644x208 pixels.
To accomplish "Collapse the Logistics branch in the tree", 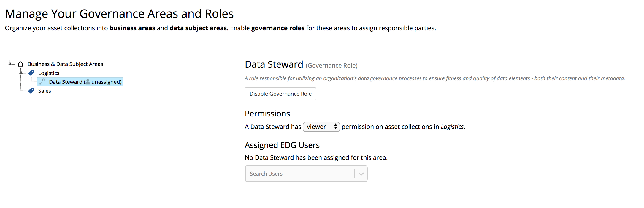I will click(x=20, y=73).
